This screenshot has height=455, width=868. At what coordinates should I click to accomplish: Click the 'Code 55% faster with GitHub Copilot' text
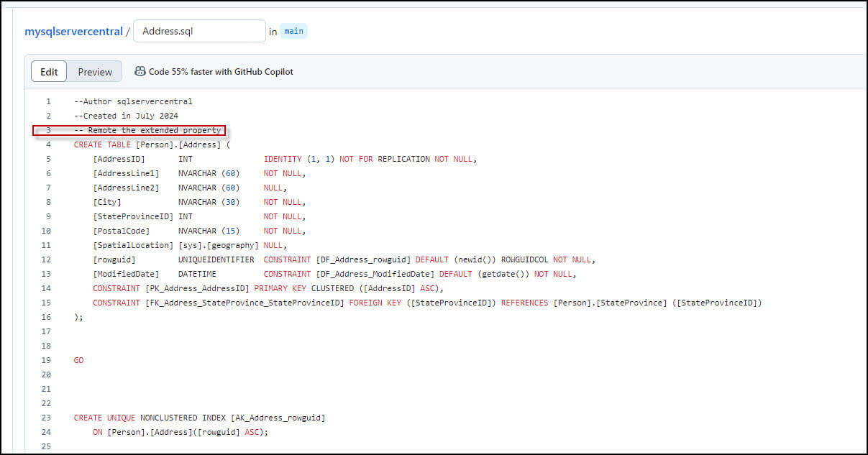coord(221,72)
